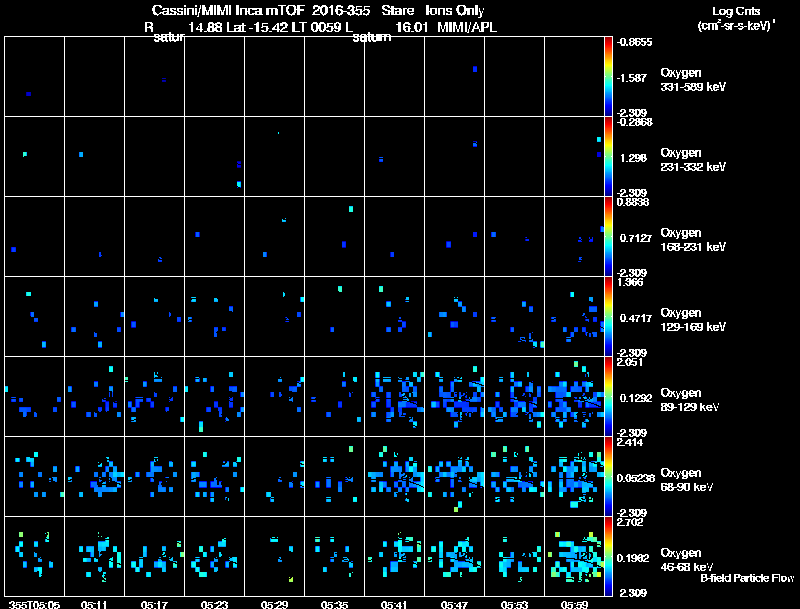Click the Oxygen 129-169 keV label
This screenshot has height=609, width=800.
[x=693, y=320]
